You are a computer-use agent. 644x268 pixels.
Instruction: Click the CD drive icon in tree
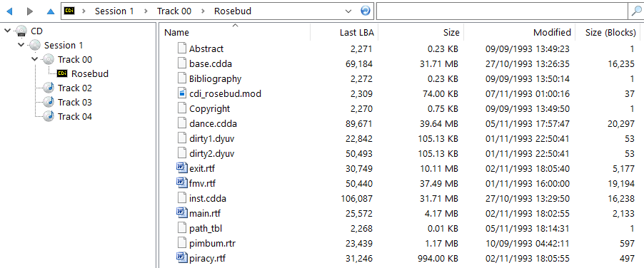pos(21,31)
